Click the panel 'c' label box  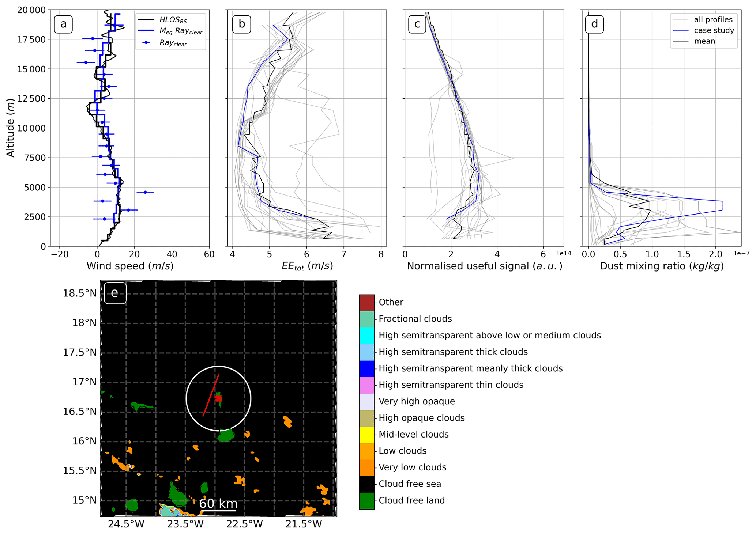(417, 24)
